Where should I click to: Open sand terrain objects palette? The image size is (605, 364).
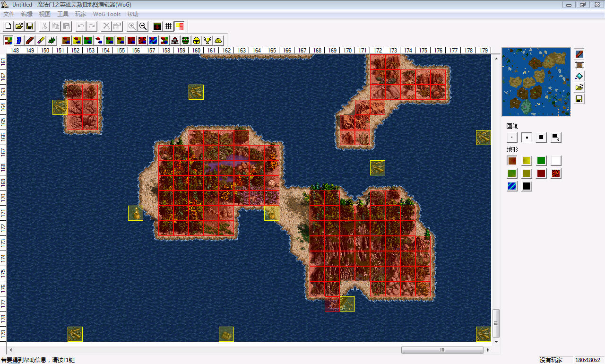tap(77, 40)
